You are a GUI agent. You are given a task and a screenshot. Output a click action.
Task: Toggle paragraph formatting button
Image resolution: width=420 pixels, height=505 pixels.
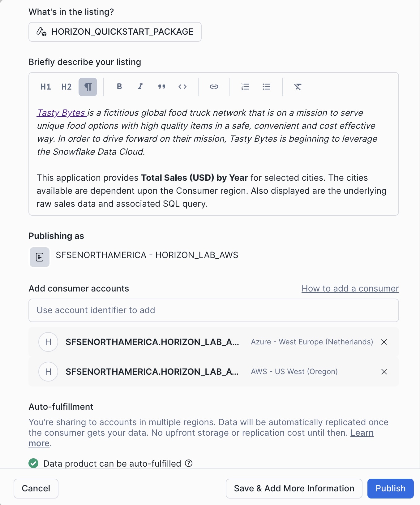88,87
